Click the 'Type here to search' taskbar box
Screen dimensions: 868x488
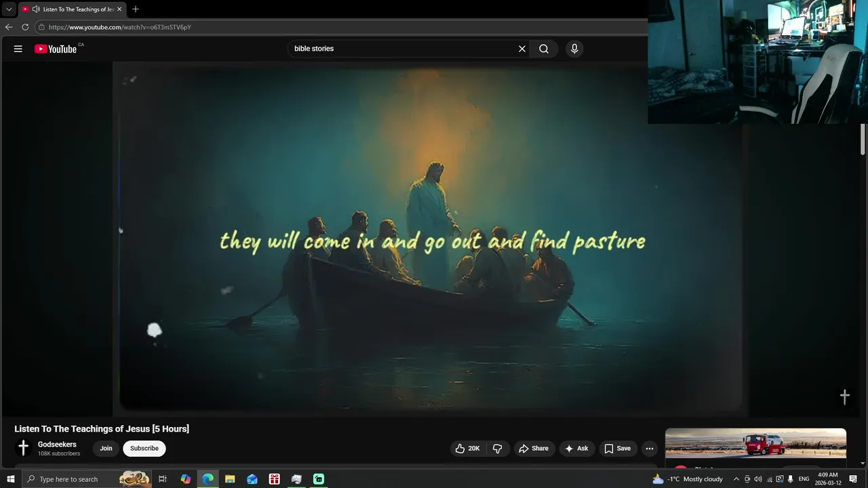coord(88,479)
